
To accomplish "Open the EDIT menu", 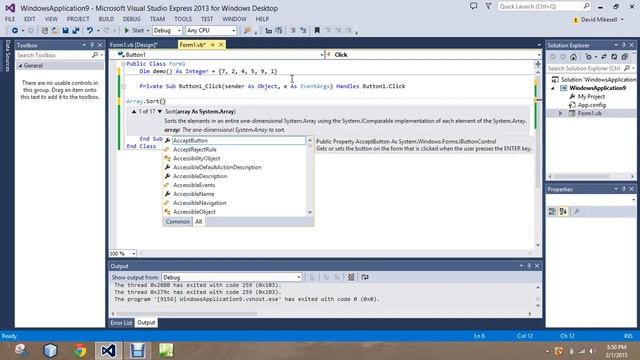I will [30, 19].
